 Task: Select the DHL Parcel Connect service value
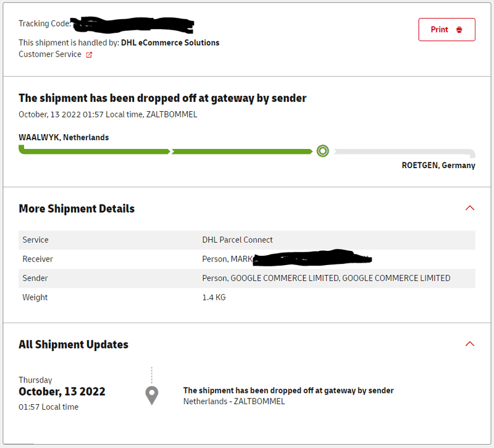(237, 240)
